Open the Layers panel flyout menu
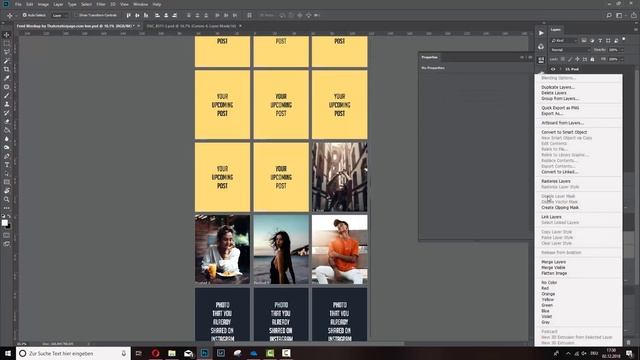The image size is (640, 360). coord(636,29)
